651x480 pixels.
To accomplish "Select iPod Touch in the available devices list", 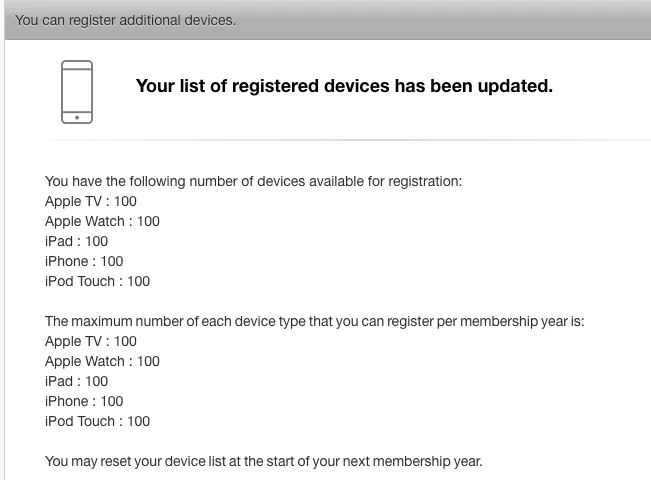I will coord(97,281).
